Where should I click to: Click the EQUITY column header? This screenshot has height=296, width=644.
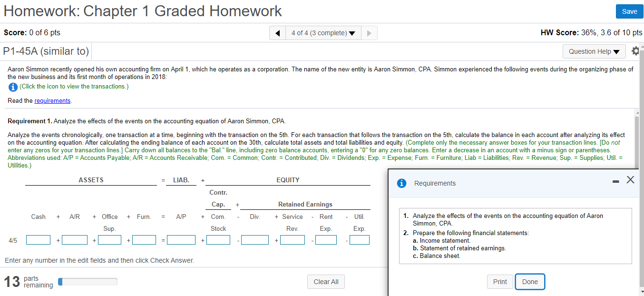pos(288,180)
